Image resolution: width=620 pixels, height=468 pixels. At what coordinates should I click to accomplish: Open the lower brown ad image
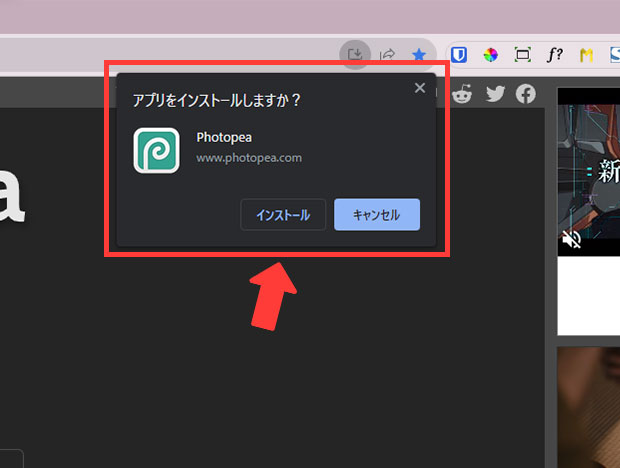coord(589,407)
